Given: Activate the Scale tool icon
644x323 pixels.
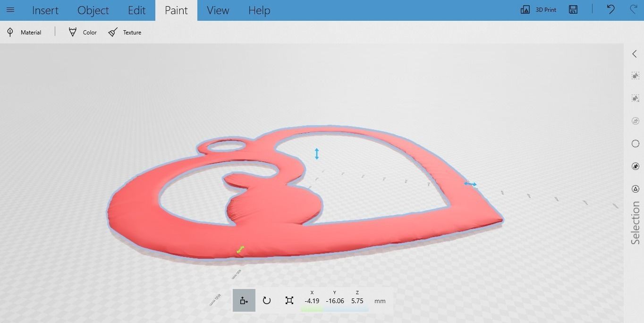Looking at the screenshot, I should click(289, 300).
